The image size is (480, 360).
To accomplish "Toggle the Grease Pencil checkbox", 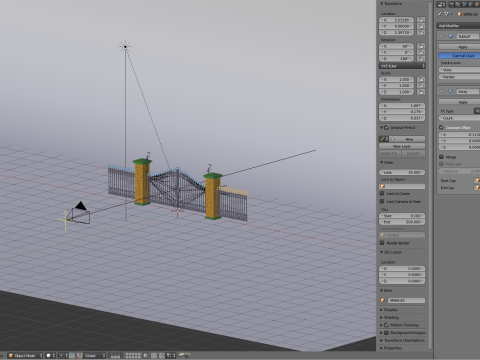I will coord(387,128).
